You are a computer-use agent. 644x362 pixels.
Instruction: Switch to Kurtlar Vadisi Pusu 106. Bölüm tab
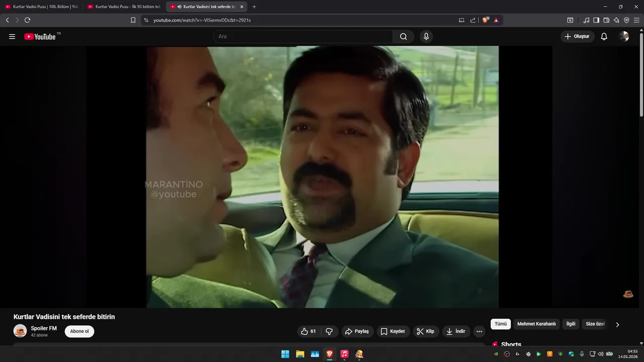(41, 7)
